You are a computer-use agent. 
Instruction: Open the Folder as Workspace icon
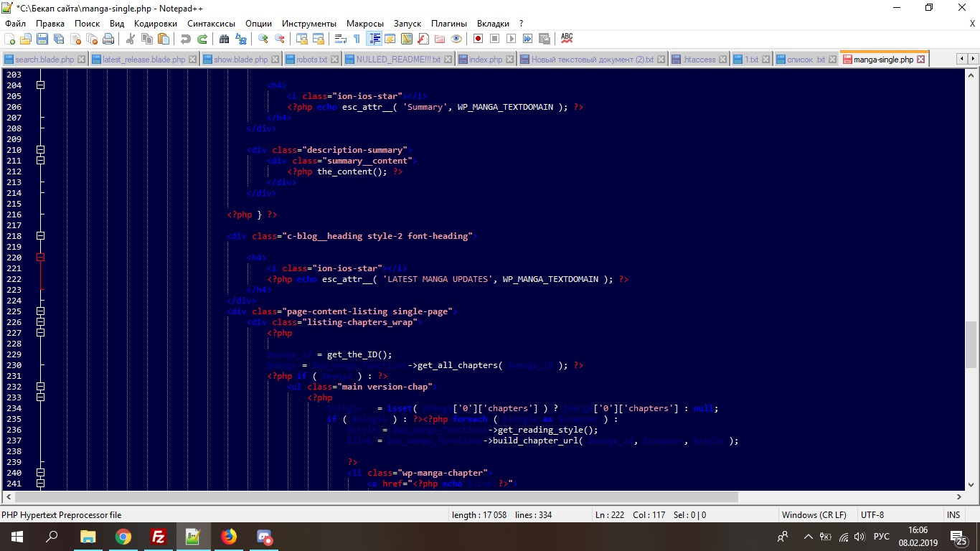440,39
